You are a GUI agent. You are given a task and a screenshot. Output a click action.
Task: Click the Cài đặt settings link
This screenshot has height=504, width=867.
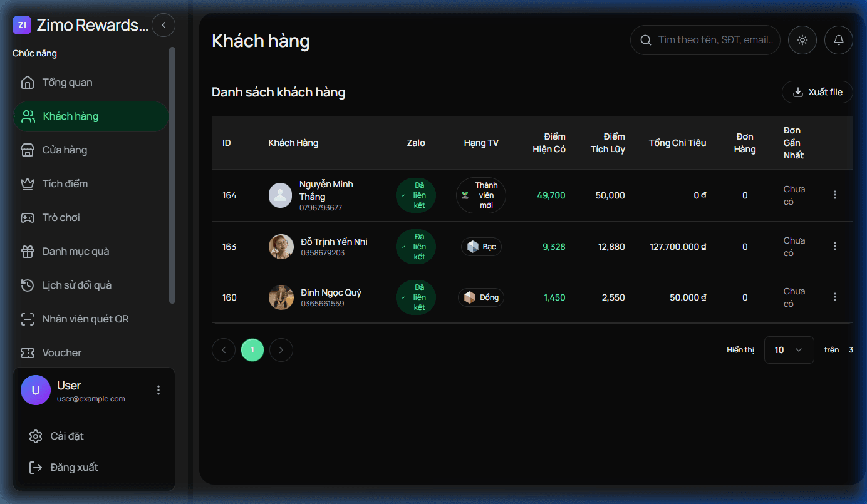[x=66, y=436]
